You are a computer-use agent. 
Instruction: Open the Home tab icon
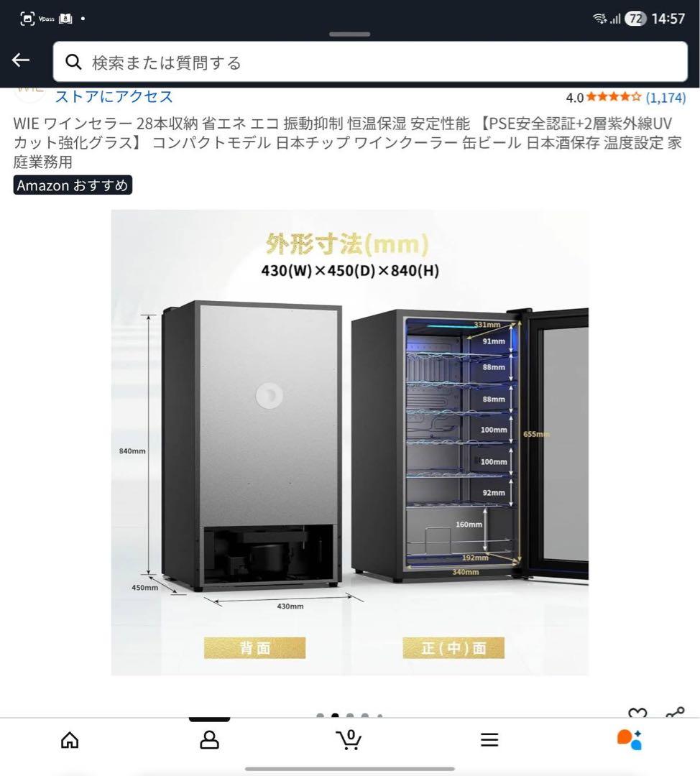pos(70,740)
